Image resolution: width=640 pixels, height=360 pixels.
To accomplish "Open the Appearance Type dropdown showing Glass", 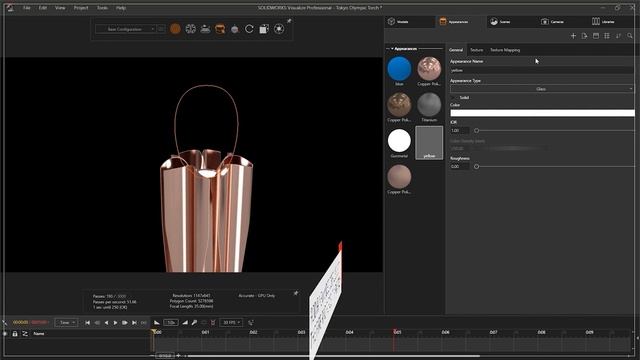I will pos(542,89).
